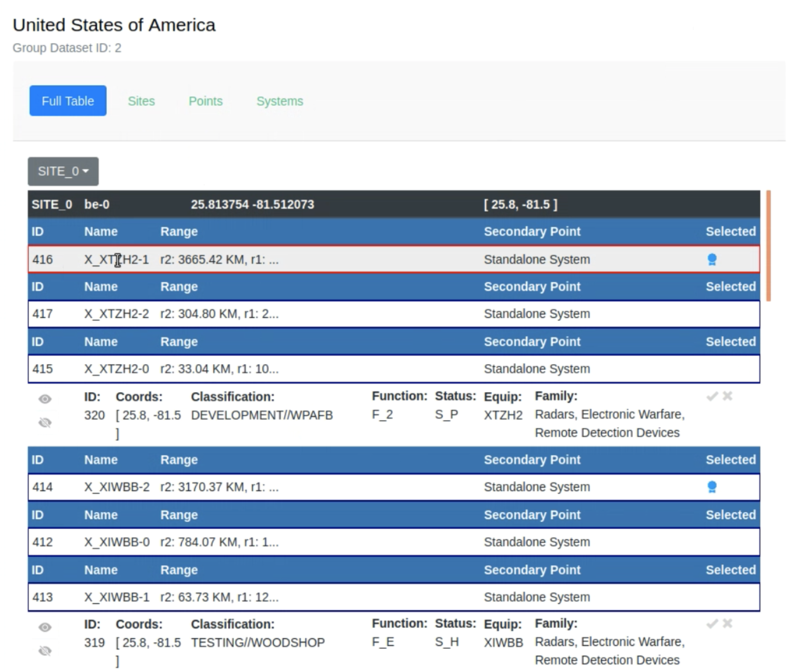Click the checkmark icon for point 320

712,396
